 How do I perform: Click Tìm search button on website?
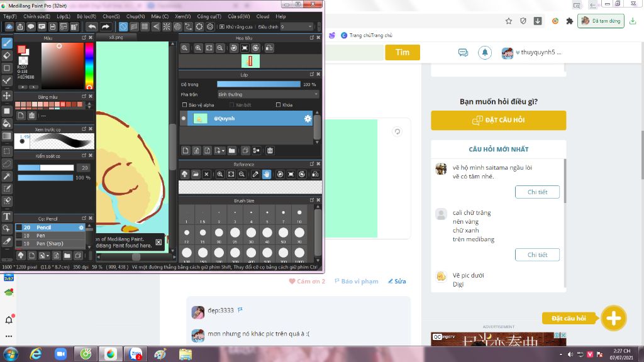[402, 52]
